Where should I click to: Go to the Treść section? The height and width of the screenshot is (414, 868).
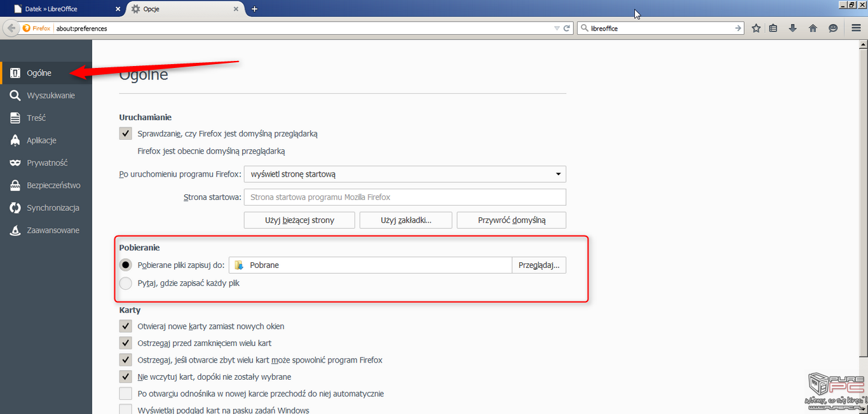point(46,118)
